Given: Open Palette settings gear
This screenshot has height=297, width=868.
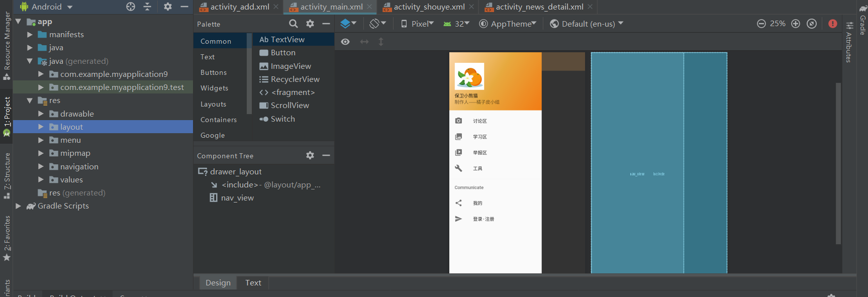Looking at the screenshot, I should [310, 24].
